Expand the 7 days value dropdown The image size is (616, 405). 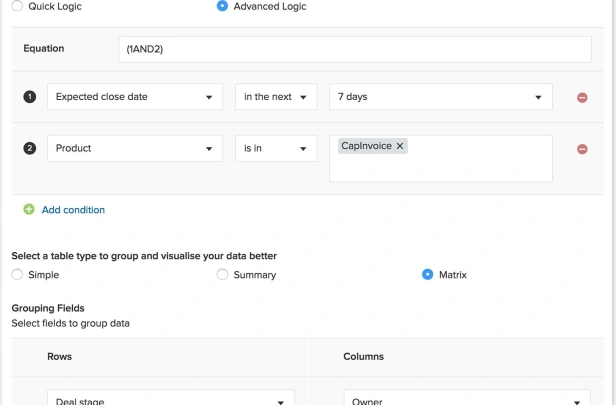pyautogui.click(x=441, y=97)
